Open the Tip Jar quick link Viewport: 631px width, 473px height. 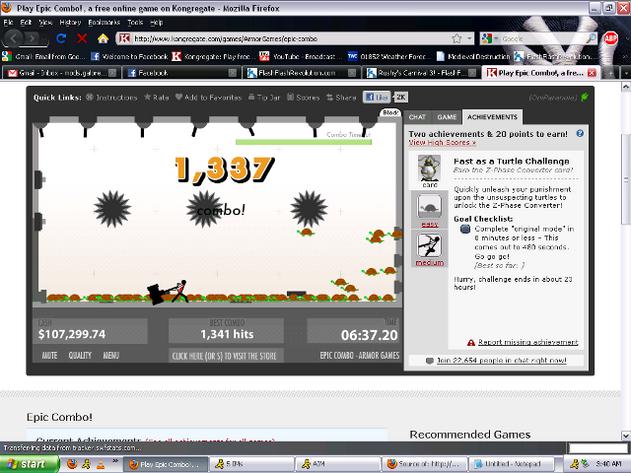tap(264, 97)
